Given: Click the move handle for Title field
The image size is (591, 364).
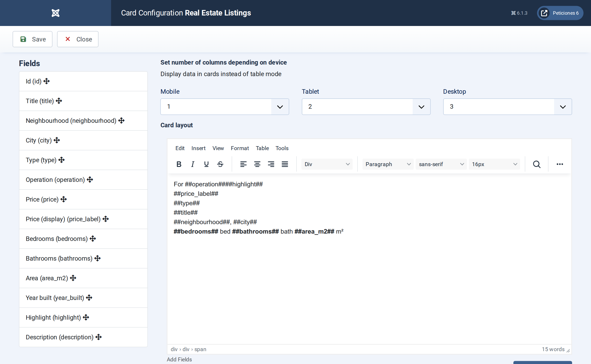Looking at the screenshot, I should point(59,101).
